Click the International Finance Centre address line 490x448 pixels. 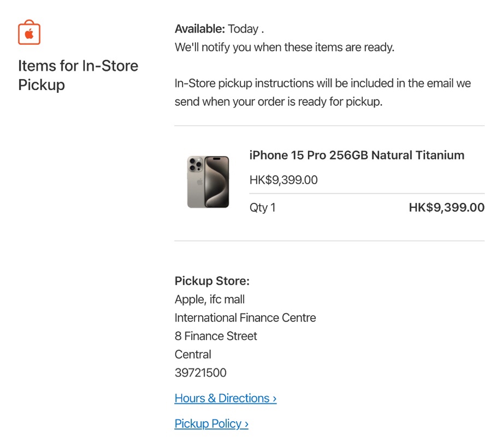click(245, 318)
